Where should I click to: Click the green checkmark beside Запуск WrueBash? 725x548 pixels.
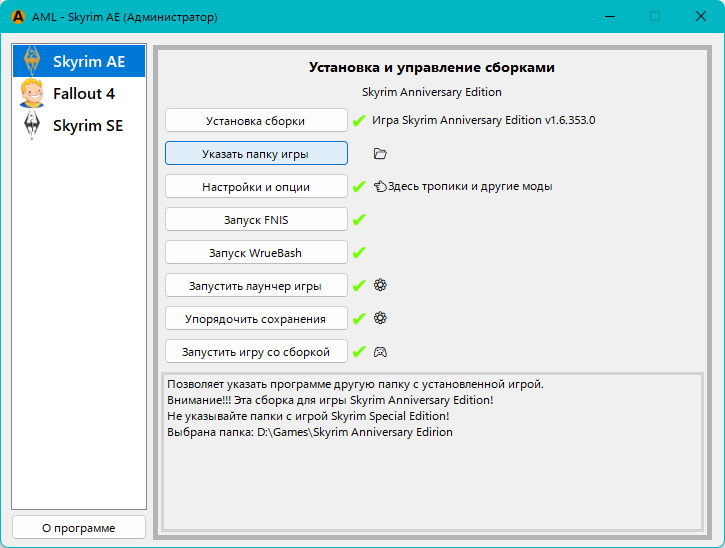pos(359,253)
